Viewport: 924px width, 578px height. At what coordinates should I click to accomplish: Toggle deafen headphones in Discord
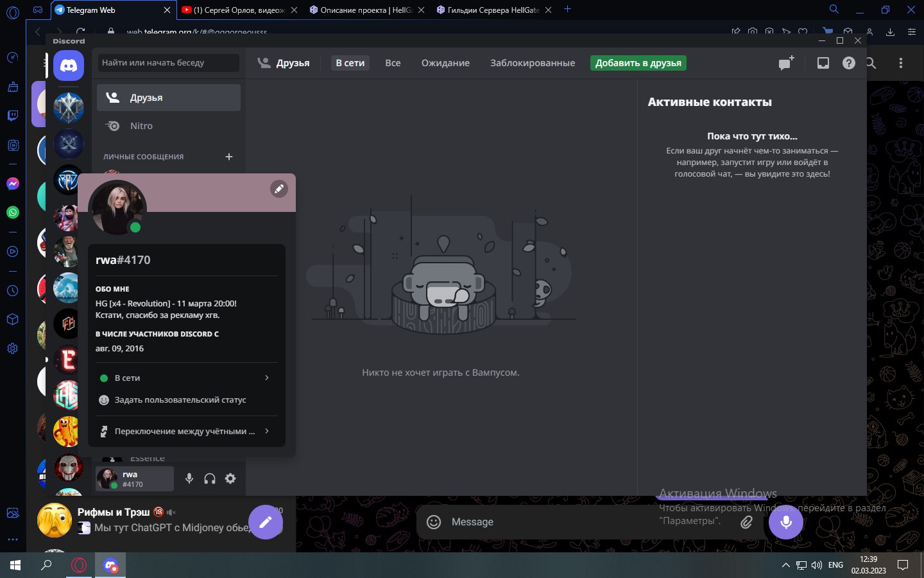tap(210, 478)
